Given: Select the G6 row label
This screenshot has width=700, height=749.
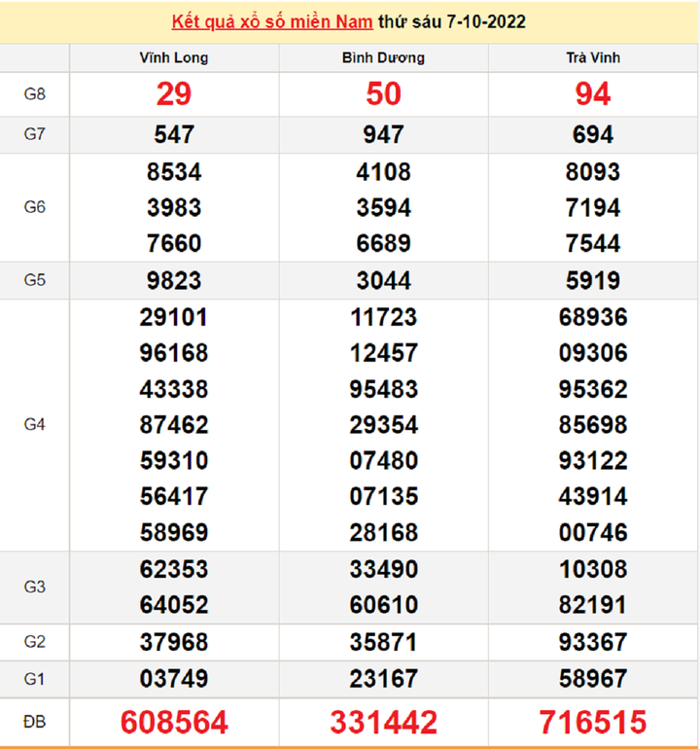Looking at the screenshot, I should (x=35, y=207).
